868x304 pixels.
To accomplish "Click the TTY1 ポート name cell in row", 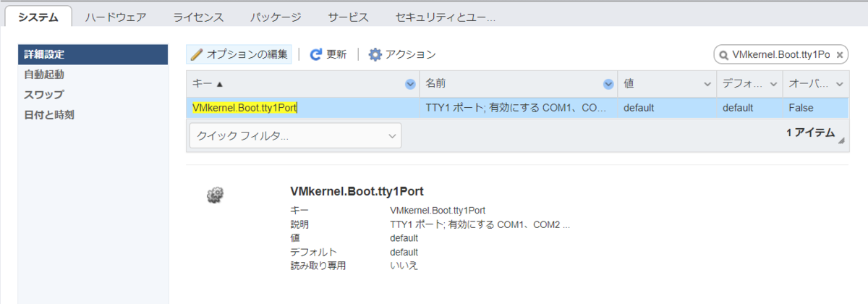I will tap(518, 108).
